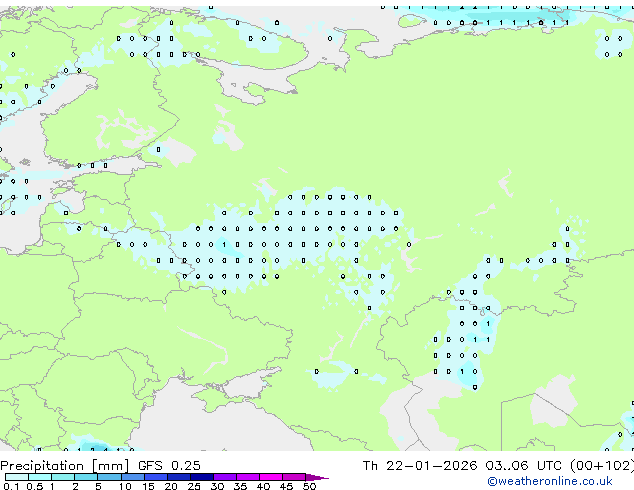The width and height of the screenshot is (634, 490).
Task: Pick the 10 to 15 mm legend swatch
Action: 133,477
